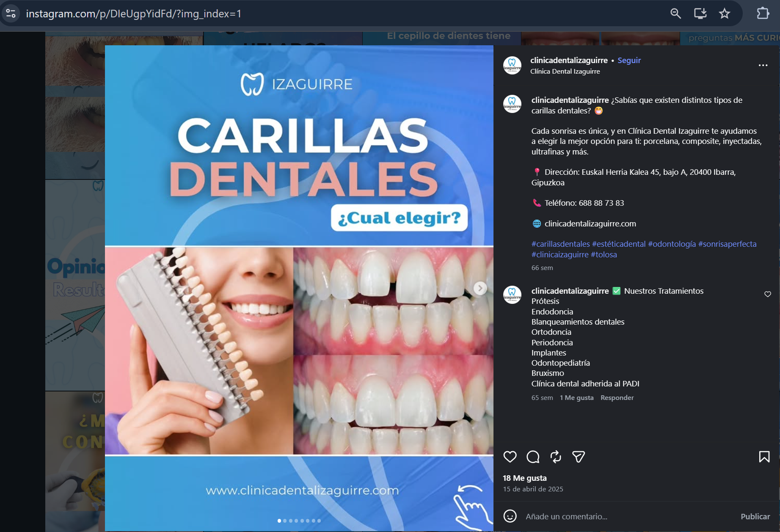Open the browser extensions puzzle icon
Viewport: 780px width, 532px height.
pos(763,14)
